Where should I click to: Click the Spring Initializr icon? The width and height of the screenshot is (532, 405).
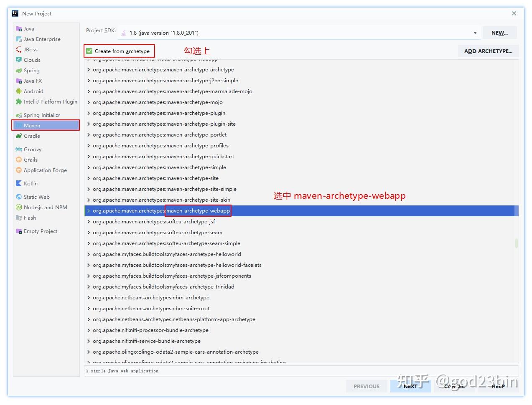[19, 115]
